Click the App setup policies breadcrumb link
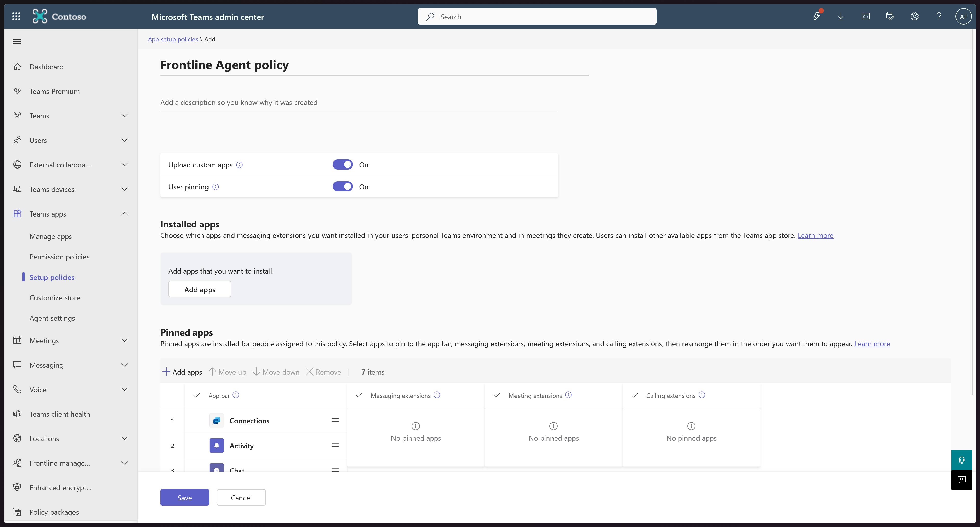This screenshot has height=527, width=980. [x=173, y=39]
